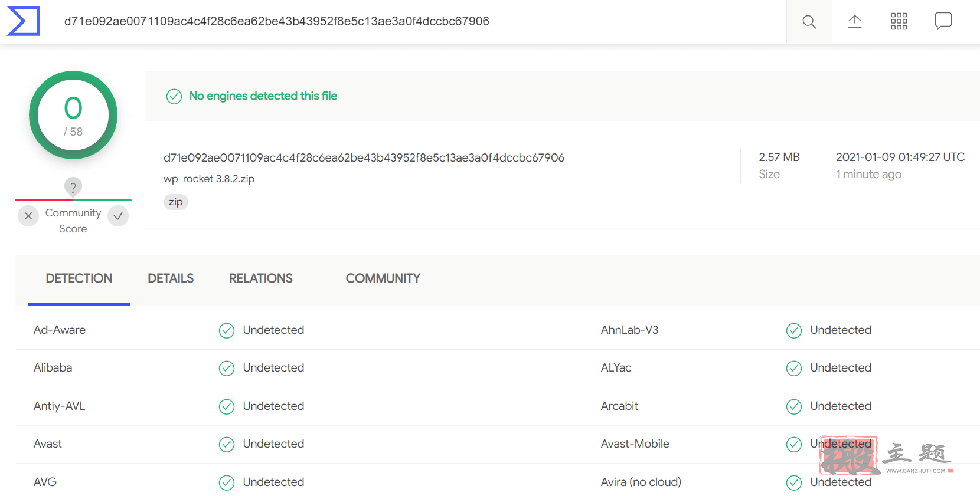Click the Arcabit undetected check icon
Image resolution: width=980 pixels, height=496 pixels.
coord(794,406)
